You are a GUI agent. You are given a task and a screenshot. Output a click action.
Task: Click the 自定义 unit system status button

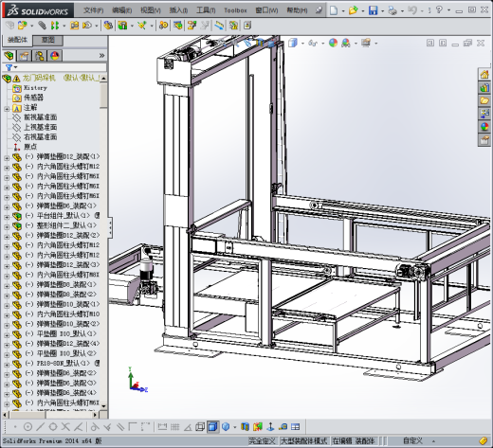click(x=412, y=440)
